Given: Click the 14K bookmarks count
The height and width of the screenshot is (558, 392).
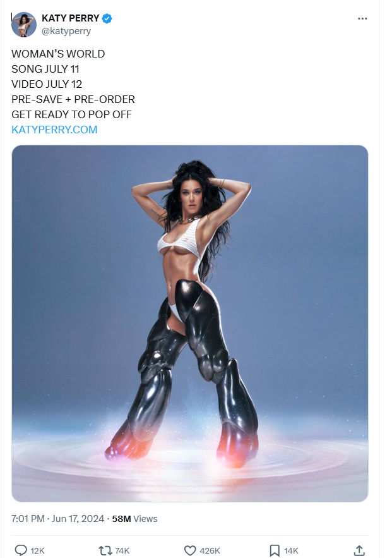Looking at the screenshot, I should 291,551.
